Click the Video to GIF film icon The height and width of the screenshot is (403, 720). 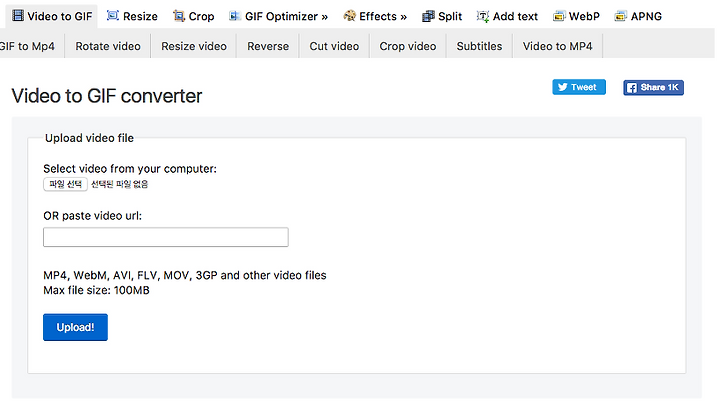[x=18, y=16]
